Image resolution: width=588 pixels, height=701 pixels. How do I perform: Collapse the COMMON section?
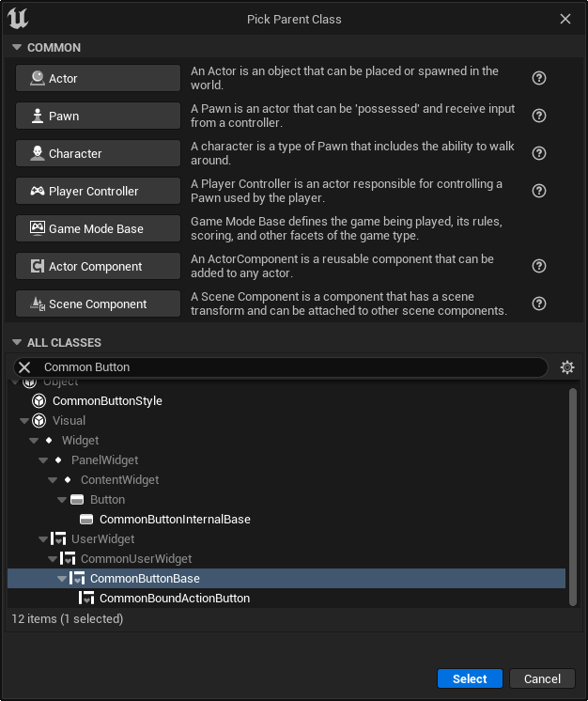coord(17,47)
